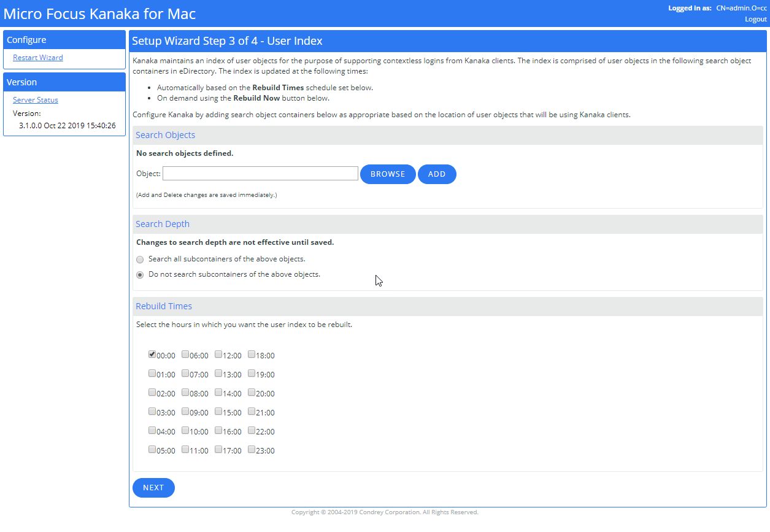Click the Search Objects section header

click(448, 135)
